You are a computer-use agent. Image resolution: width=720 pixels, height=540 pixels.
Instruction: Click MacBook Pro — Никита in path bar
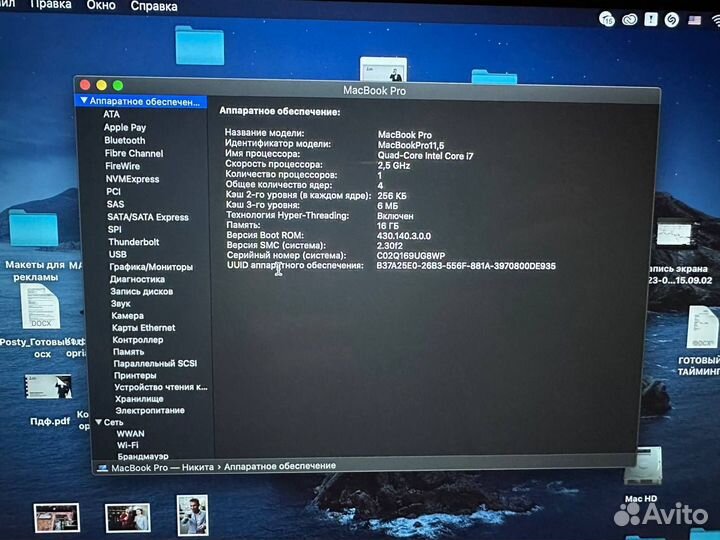[x=162, y=467]
